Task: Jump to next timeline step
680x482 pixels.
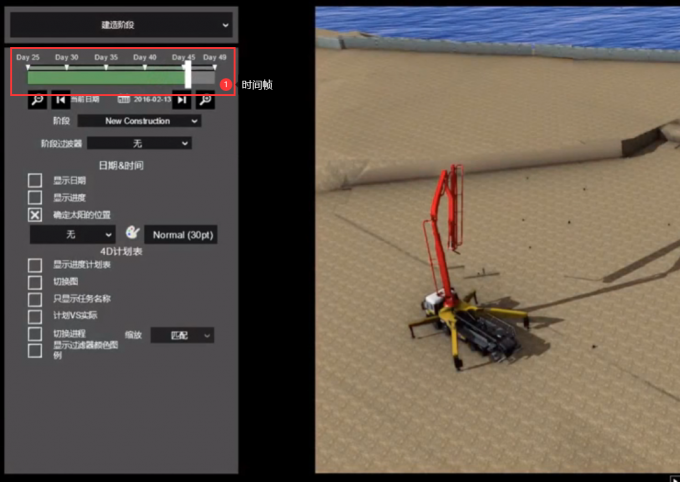Action: [182, 100]
